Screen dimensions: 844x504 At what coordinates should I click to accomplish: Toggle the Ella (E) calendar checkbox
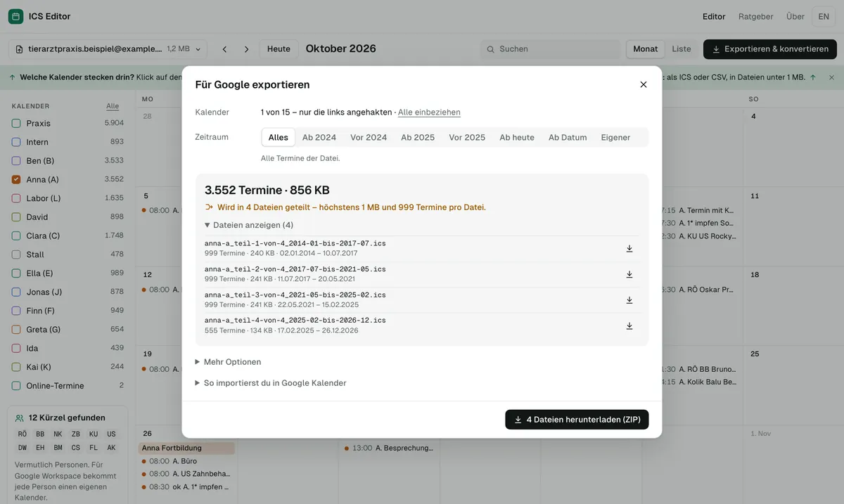click(x=16, y=273)
